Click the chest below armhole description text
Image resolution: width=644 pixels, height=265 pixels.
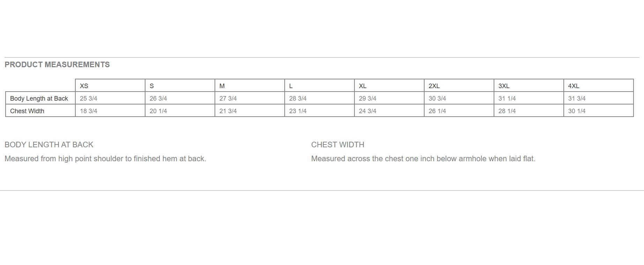click(423, 159)
